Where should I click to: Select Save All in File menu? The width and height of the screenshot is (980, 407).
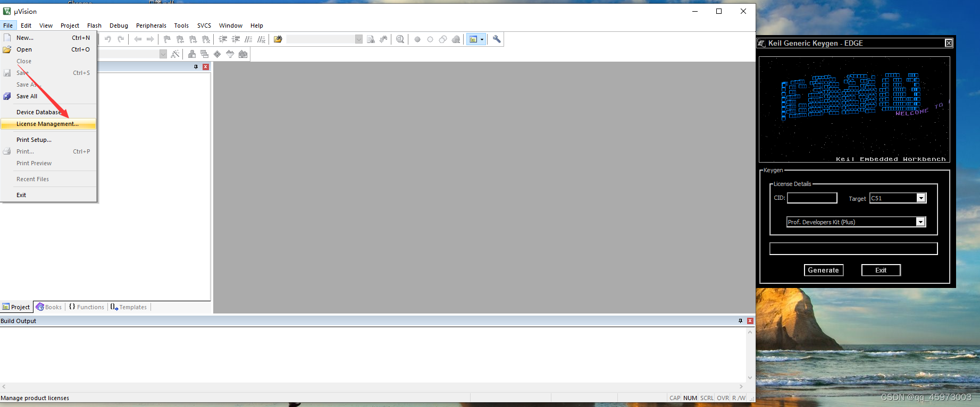coord(48,96)
